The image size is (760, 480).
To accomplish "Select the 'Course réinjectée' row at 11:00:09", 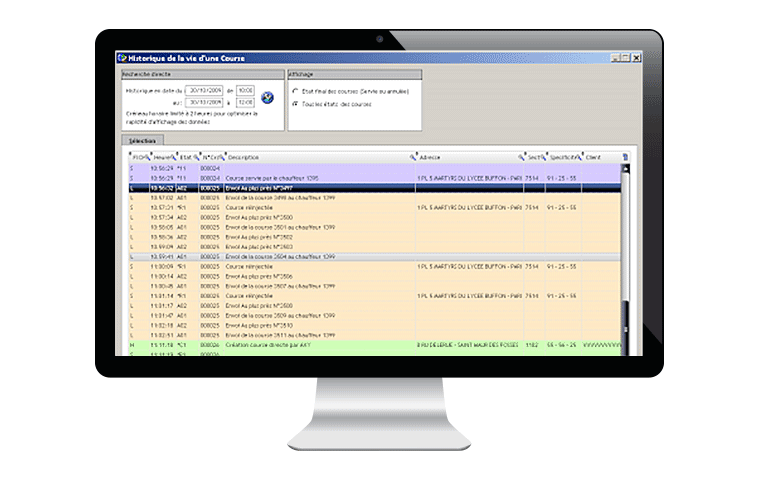I will point(375,266).
